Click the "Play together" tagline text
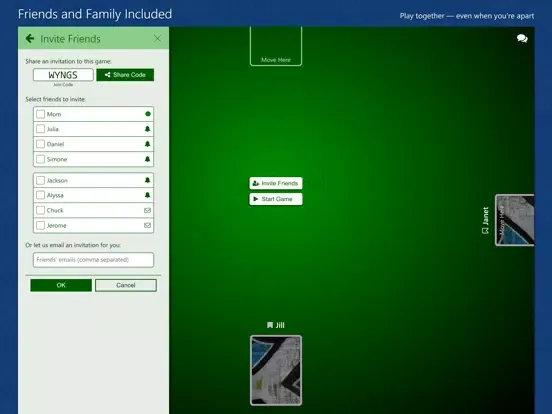 click(467, 16)
